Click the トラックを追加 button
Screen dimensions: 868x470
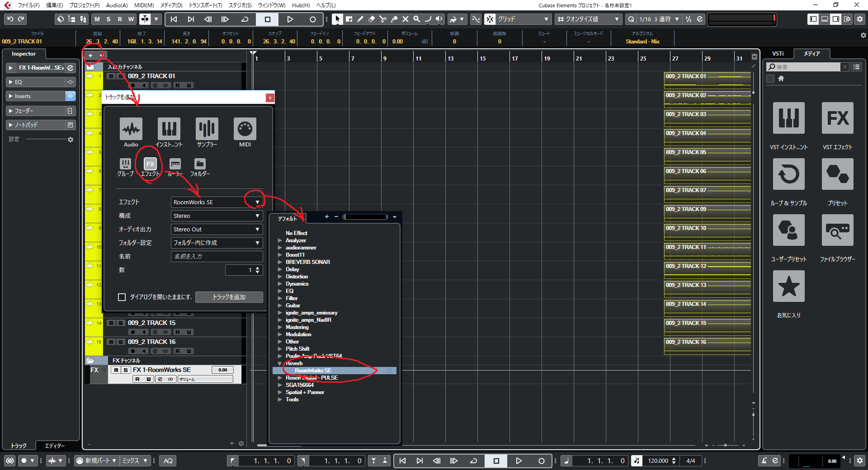point(229,297)
